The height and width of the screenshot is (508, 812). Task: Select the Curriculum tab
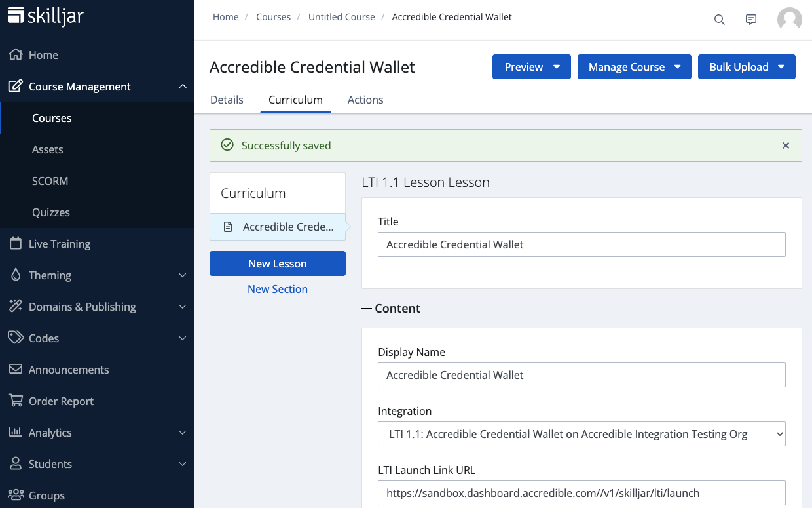(295, 100)
